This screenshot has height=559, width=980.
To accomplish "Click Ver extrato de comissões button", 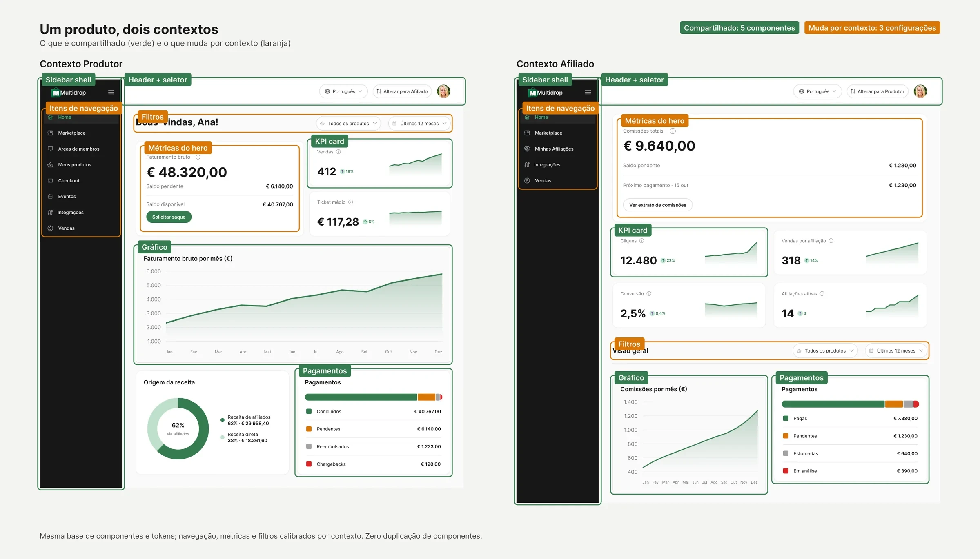I will 657,205.
